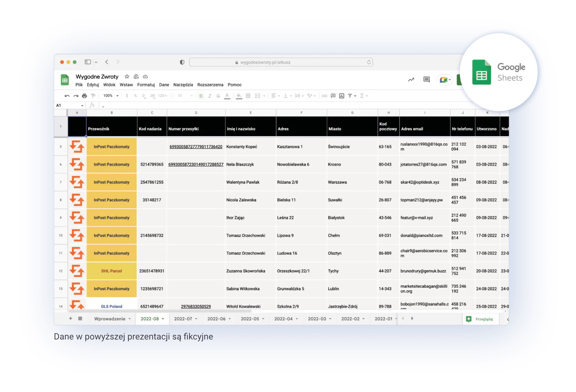Click the filter funnel icon
Image resolution: width=576 pixels, height=392 pixels.
(x=350, y=96)
